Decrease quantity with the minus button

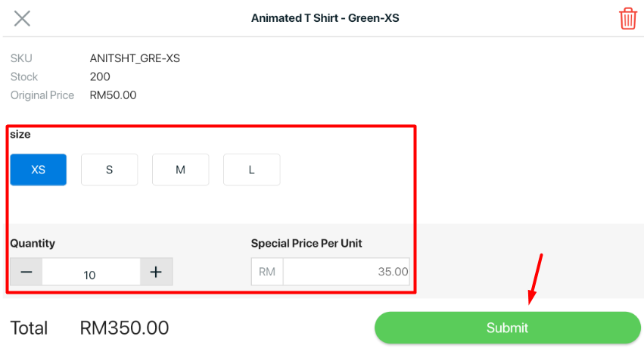pos(26,272)
